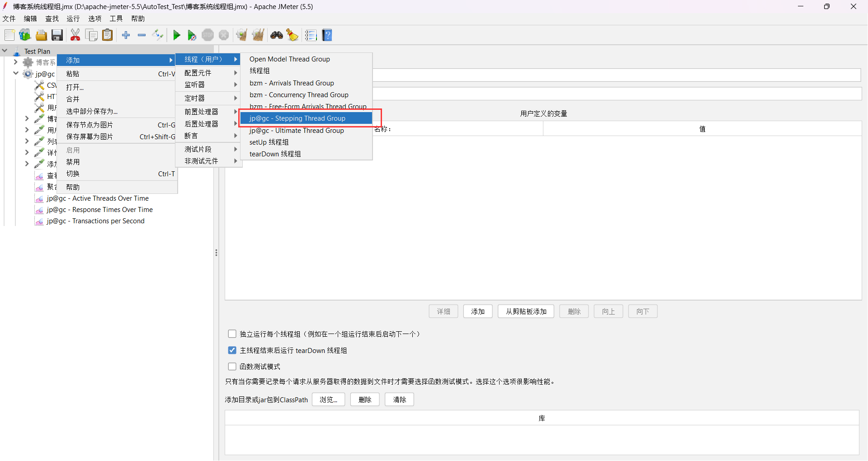Expand all nodes with plus icon
Viewport: 868px width, 461px height.
[x=126, y=35]
